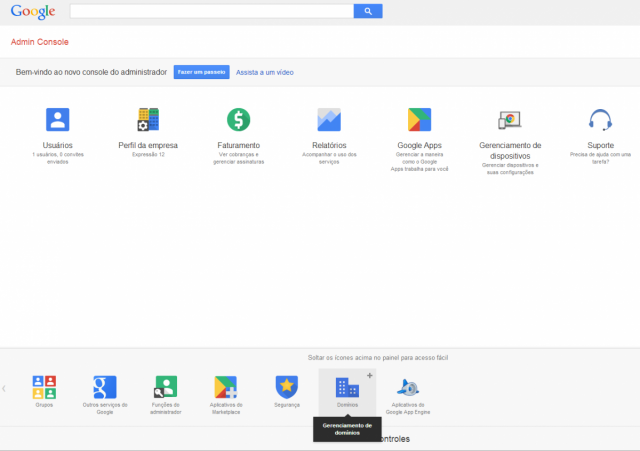Click 'Bem-vindo ao novo console do administrador' text

point(91,72)
